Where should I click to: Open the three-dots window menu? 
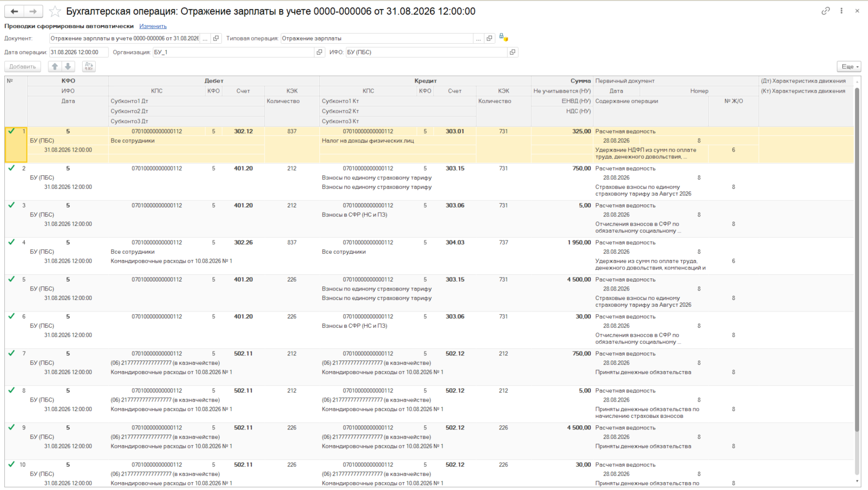click(842, 11)
